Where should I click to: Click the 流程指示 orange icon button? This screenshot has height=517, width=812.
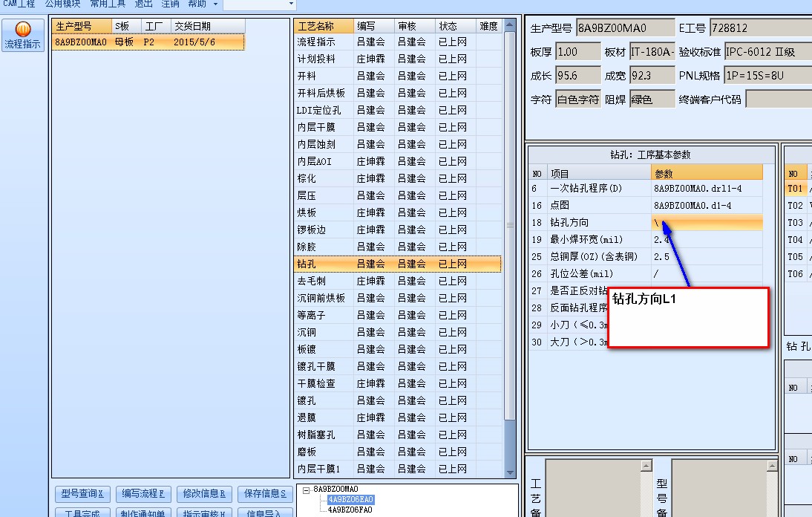tap(23, 35)
